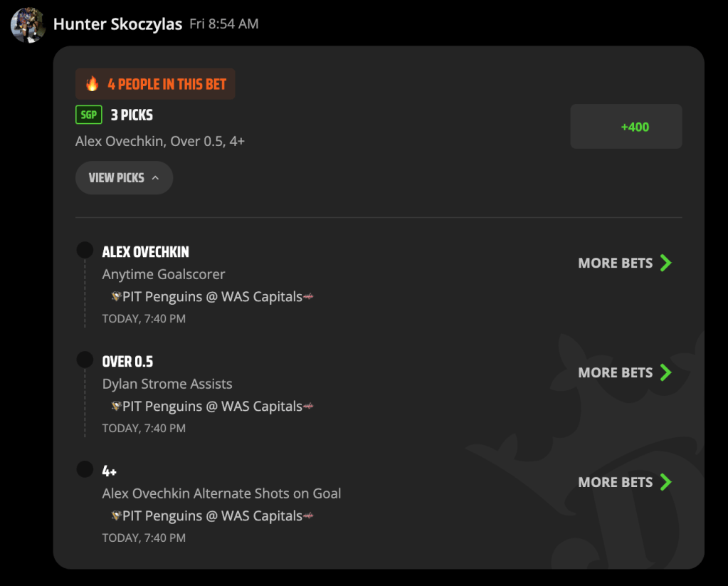Click the 4 People In This Bet banner

point(155,84)
